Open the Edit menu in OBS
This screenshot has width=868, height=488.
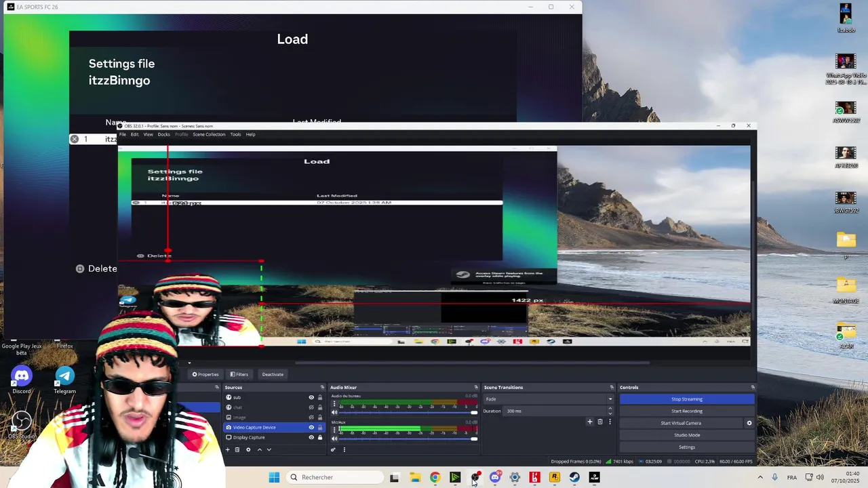coord(135,134)
